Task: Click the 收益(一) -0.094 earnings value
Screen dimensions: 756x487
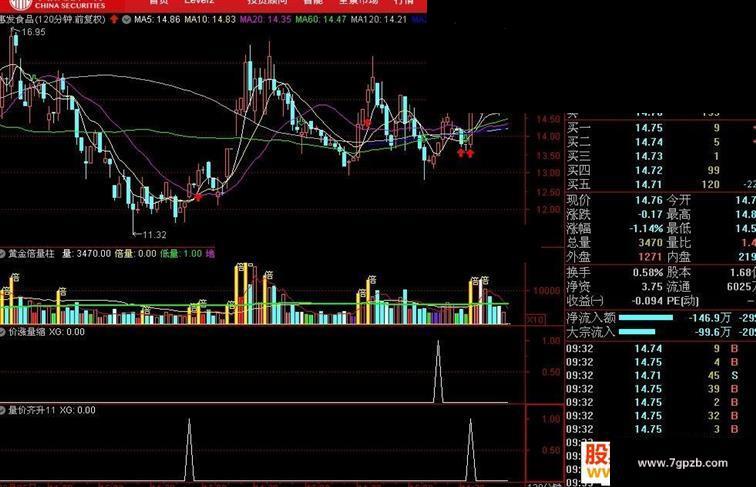Action: point(647,301)
